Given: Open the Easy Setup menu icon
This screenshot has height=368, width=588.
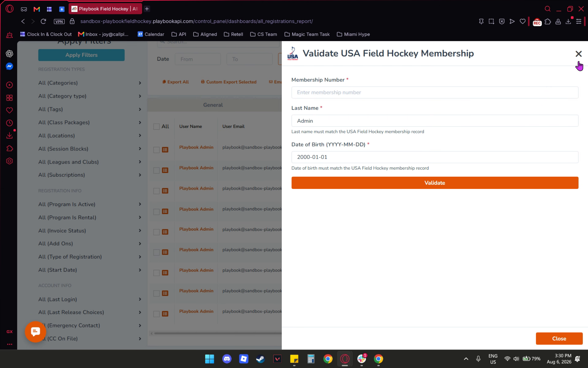Looking at the screenshot, I should tap(579, 21).
